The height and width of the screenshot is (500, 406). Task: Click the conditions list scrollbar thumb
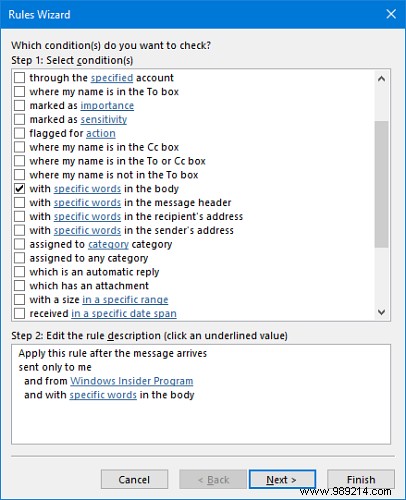pos(381,184)
